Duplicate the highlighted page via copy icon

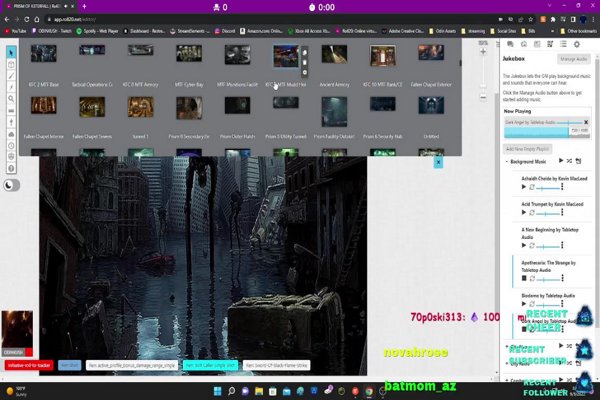coord(305,53)
